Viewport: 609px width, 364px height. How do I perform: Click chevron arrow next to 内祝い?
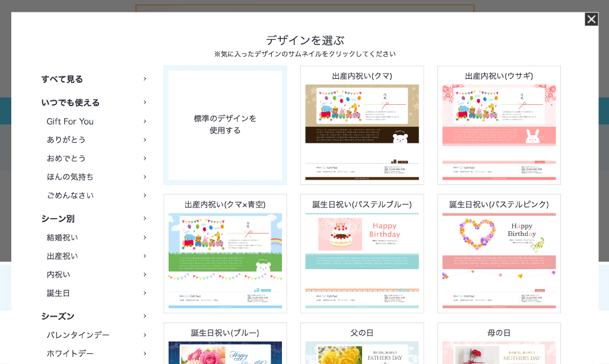pos(144,274)
